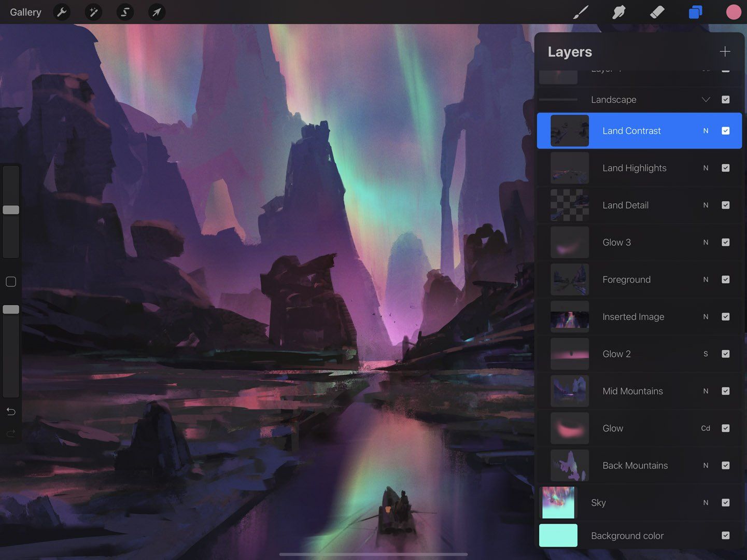Open the Actions wrench menu
Image resolution: width=747 pixels, height=560 pixels.
tap(62, 12)
